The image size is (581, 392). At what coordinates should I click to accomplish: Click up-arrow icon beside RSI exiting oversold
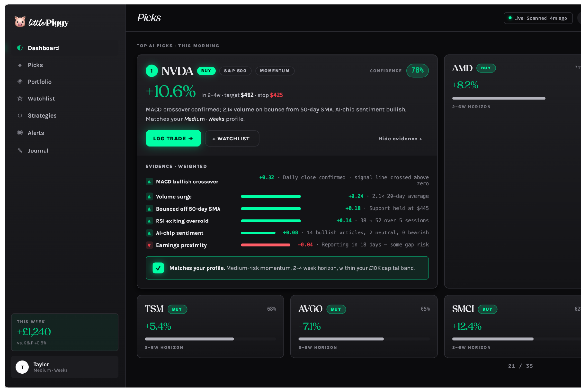click(x=149, y=221)
